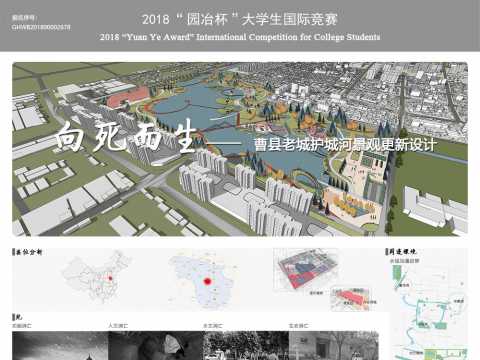Open the stormy sky black-and-white photo

click(60, 346)
